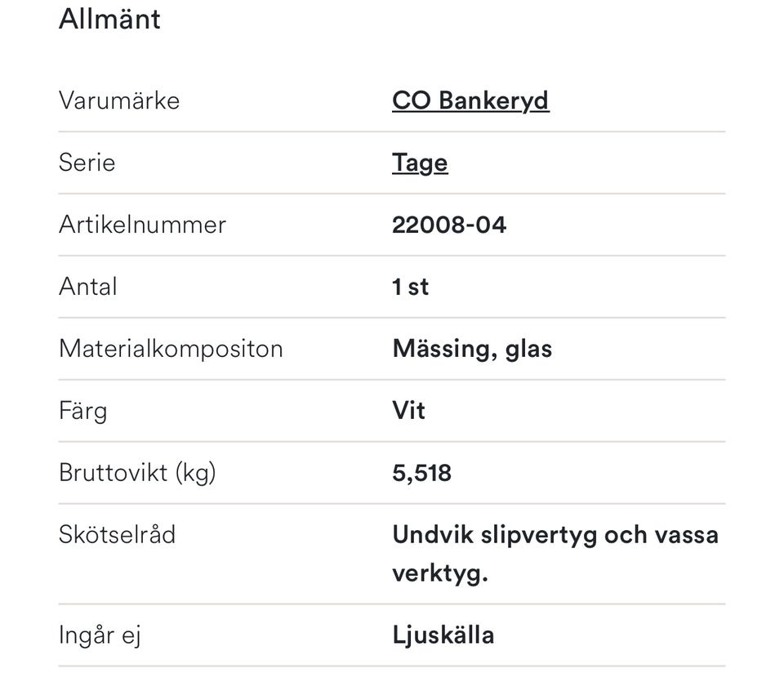Viewport: 784px width, 673px height.
Task: Click the Varumärke row label
Action: pyautogui.click(x=119, y=100)
